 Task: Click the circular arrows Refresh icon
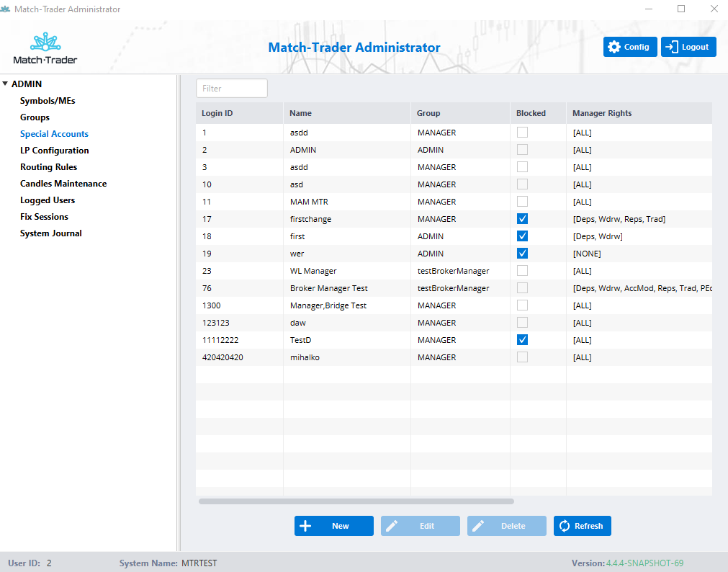[x=564, y=526]
